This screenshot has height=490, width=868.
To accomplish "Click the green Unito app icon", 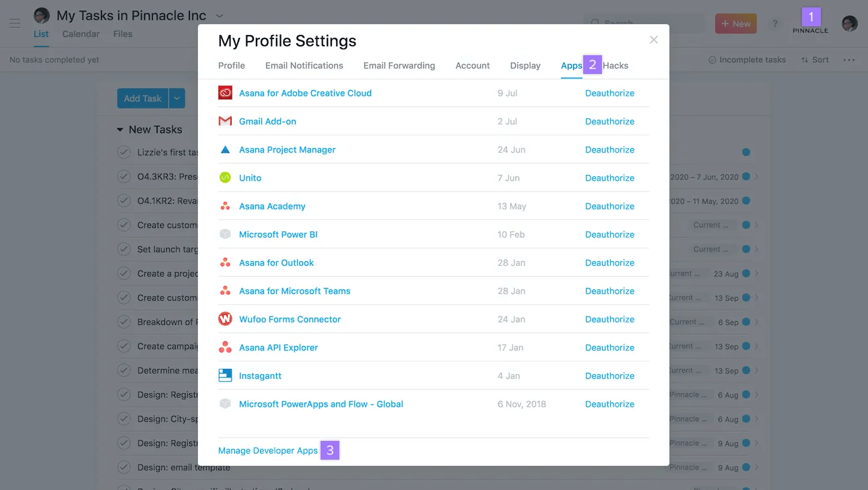I will click(x=225, y=178).
